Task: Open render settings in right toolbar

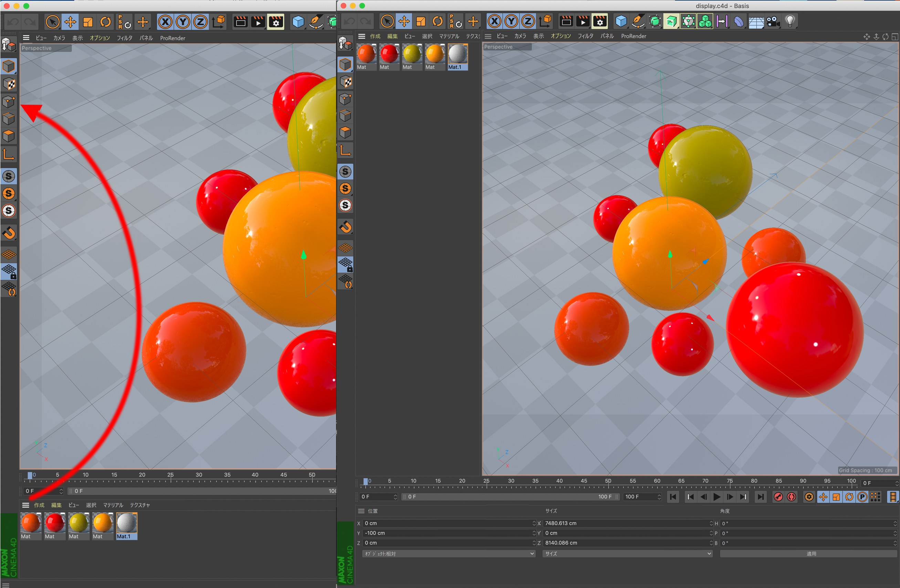Action: point(599,22)
